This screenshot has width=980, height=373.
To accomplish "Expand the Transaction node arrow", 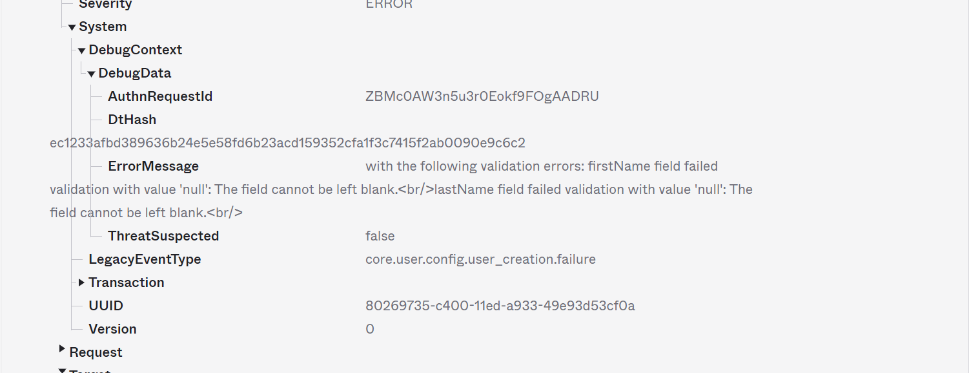I will (81, 282).
